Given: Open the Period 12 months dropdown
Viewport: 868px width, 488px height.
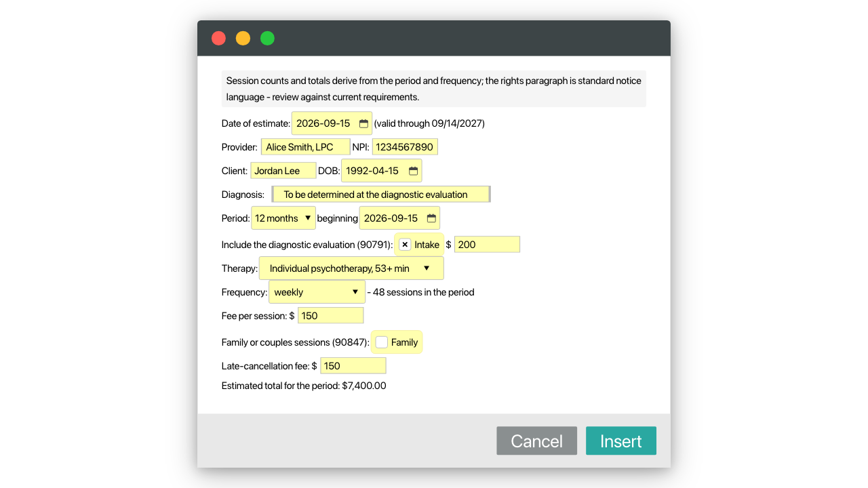Looking at the screenshot, I should 283,218.
